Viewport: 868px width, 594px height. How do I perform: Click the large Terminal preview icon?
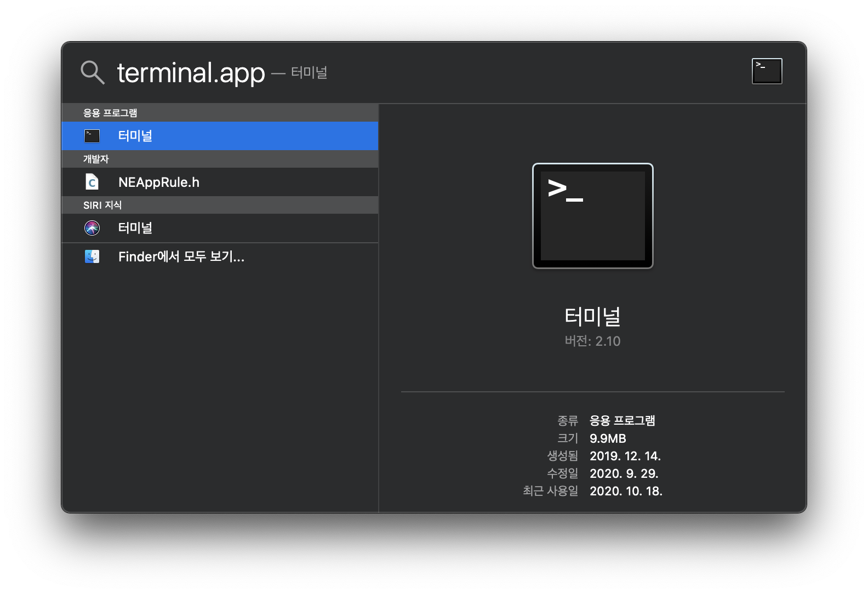[592, 216]
